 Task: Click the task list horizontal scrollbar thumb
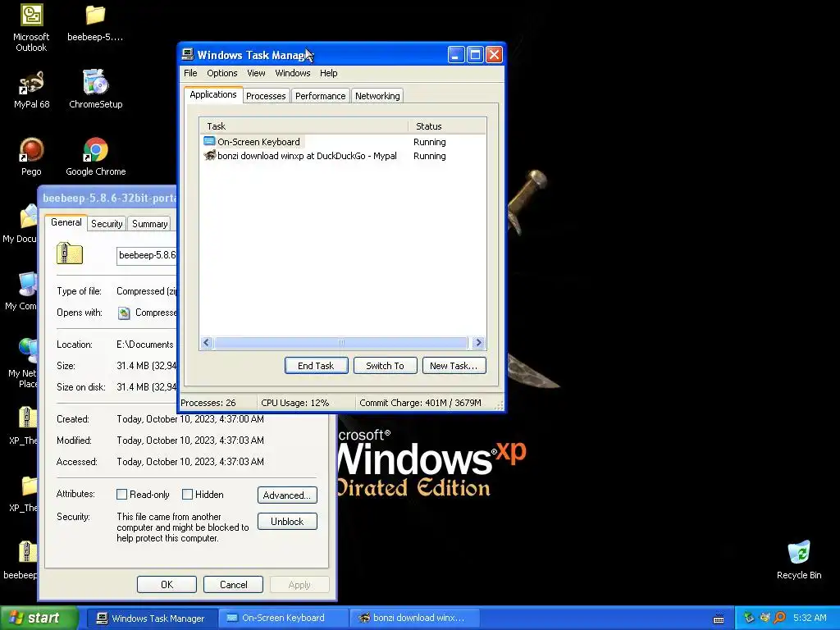(x=340, y=343)
